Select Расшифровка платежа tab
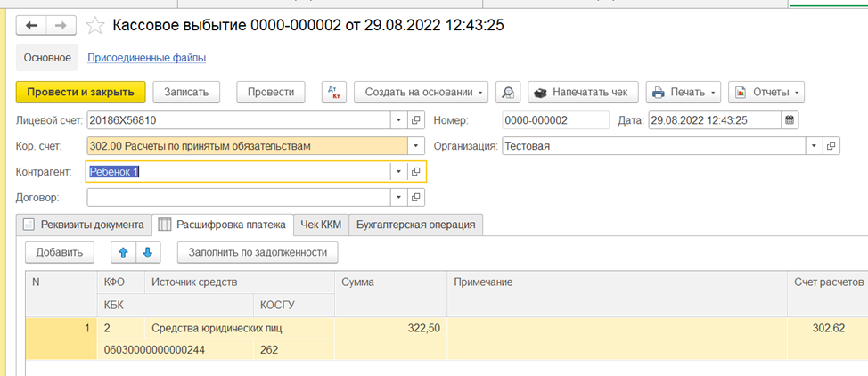Viewport: 868px width, 376px height. point(223,225)
